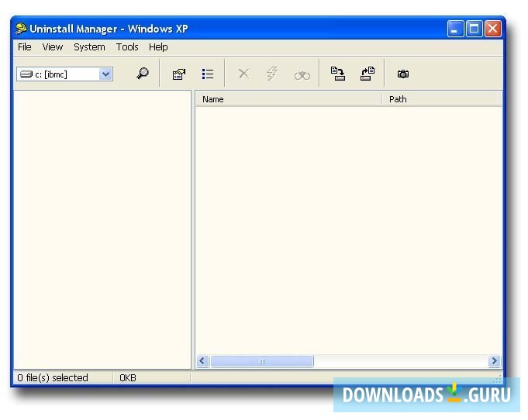This screenshot has height=420, width=528.
Task: Click the '0 file(s) selected' status text
Action: [53, 377]
